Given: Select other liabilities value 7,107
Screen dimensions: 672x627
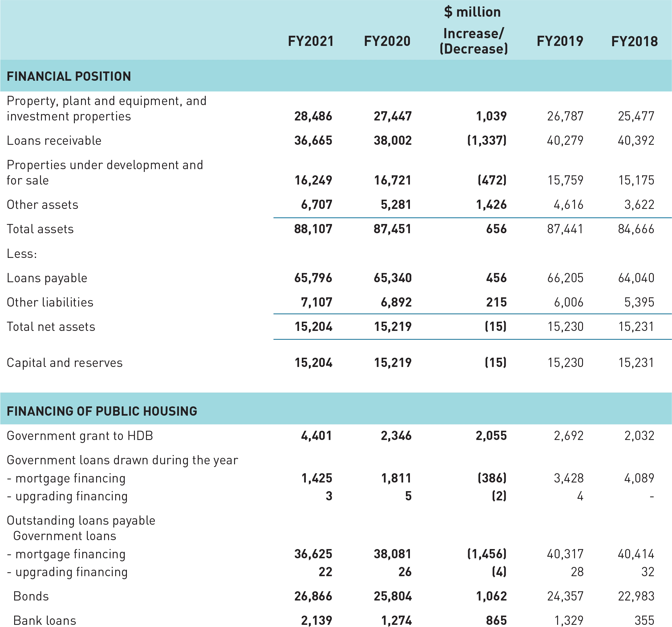Looking at the screenshot, I should click(x=317, y=302).
